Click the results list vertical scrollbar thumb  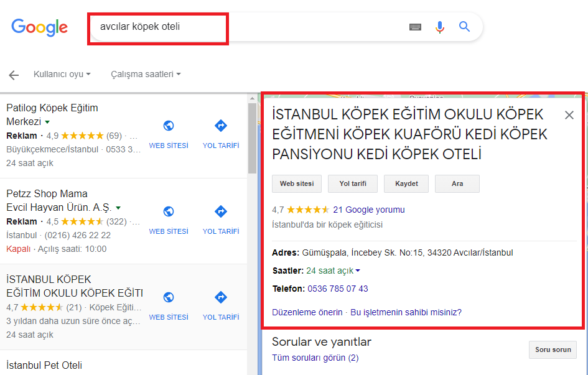click(x=252, y=138)
